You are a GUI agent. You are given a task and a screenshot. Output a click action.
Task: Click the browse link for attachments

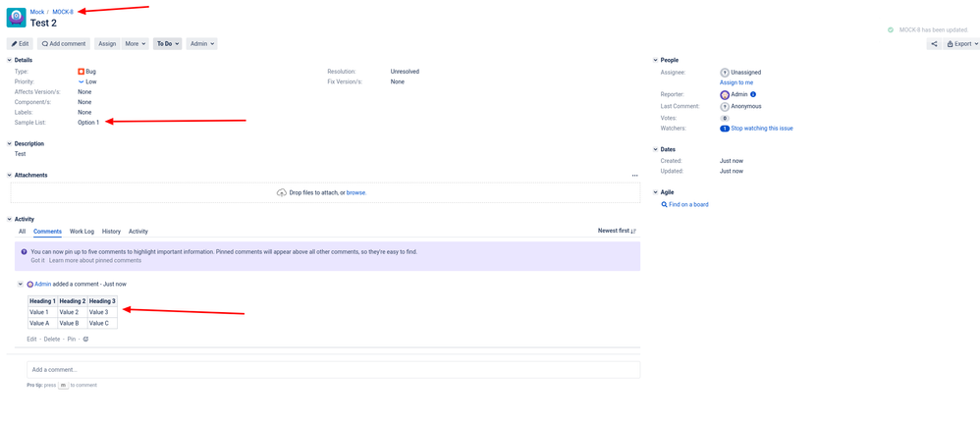[356, 193]
